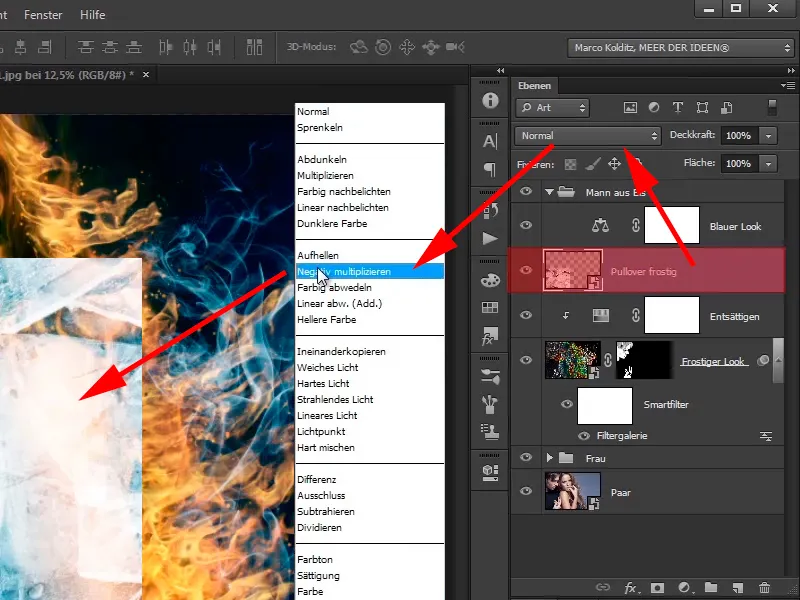
Task: Select the 3D roll icon
Action: [383, 47]
